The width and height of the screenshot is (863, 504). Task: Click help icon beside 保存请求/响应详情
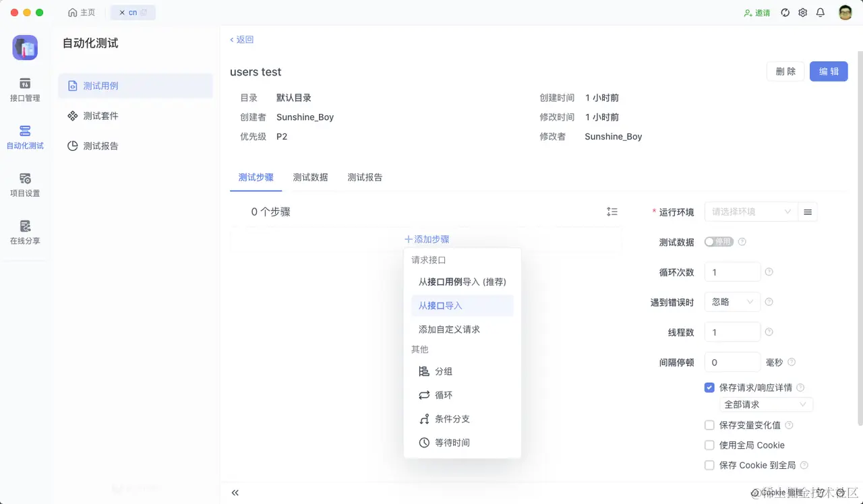pyautogui.click(x=800, y=387)
